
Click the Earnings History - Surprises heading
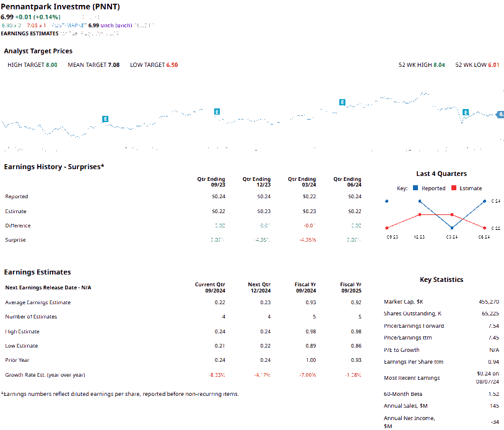[x=54, y=167]
